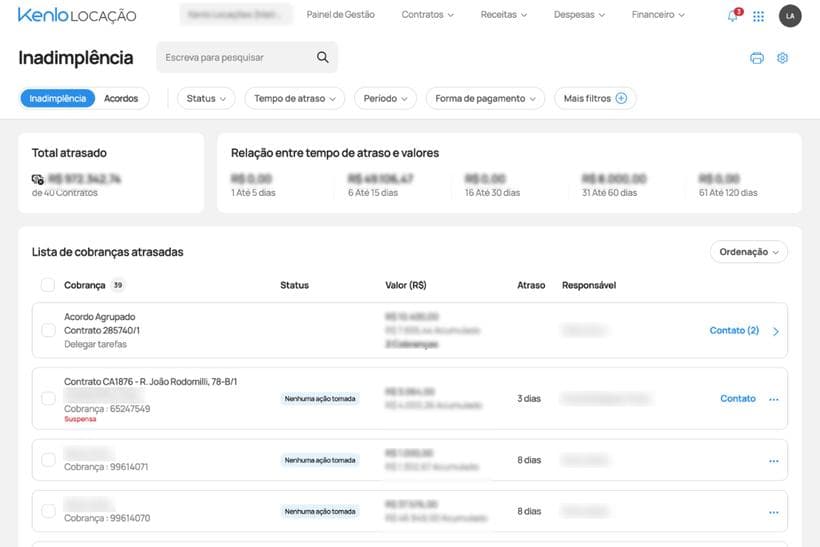This screenshot has height=547, width=820.
Task: Click the search magnifier icon
Action: (323, 57)
